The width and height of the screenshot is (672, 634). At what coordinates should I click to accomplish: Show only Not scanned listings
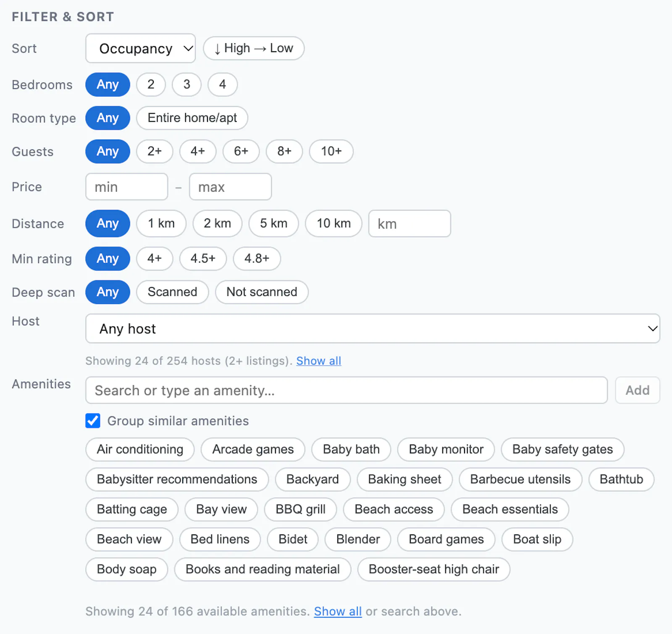tap(262, 292)
